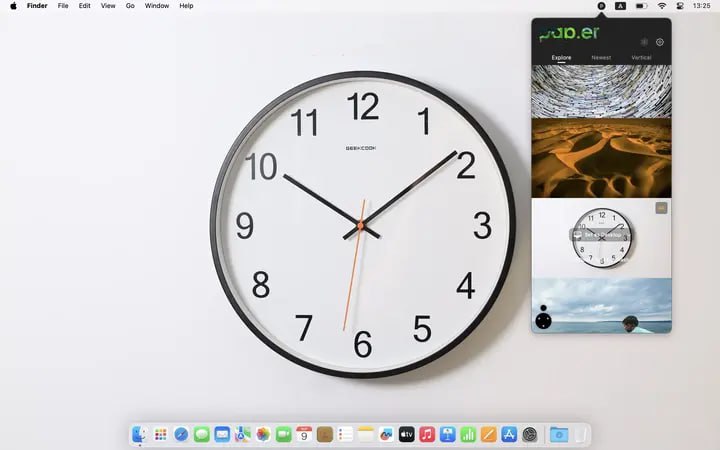
Task: Open Reminders from the Dock
Action: tap(345, 434)
